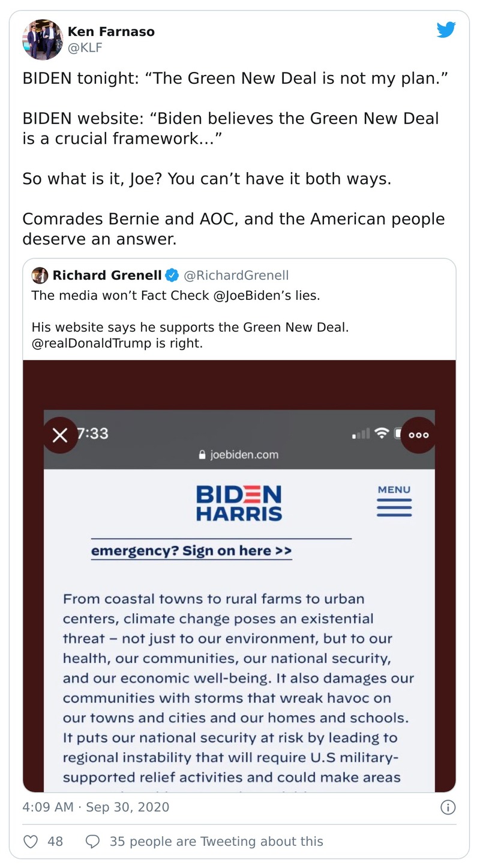480x868 pixels.
Task: Click the joebiden.com address bar
Action: [x=239, y=454]
